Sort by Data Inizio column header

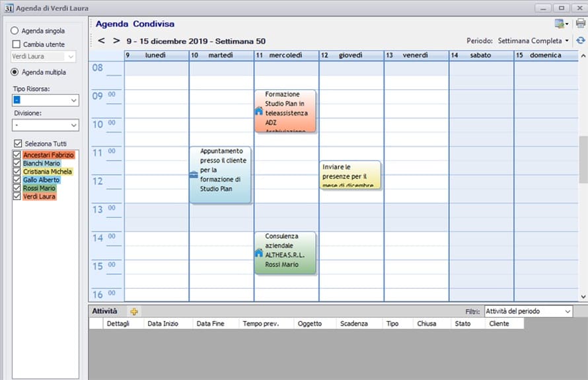[166, 324]
